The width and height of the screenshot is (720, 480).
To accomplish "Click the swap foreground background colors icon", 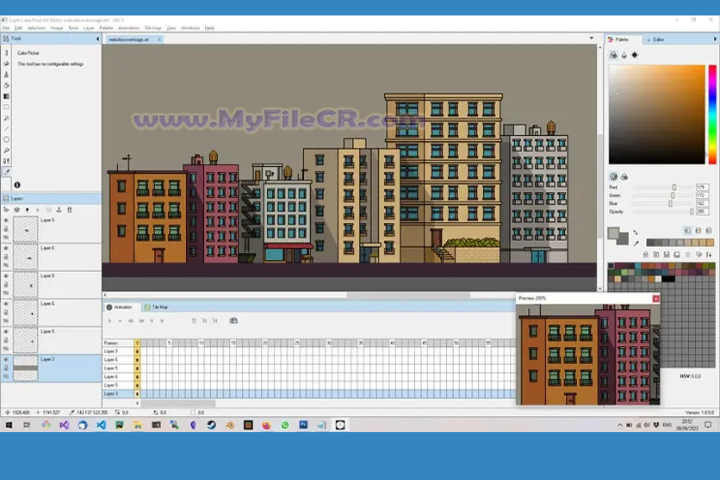I will [x=636, y=232].
